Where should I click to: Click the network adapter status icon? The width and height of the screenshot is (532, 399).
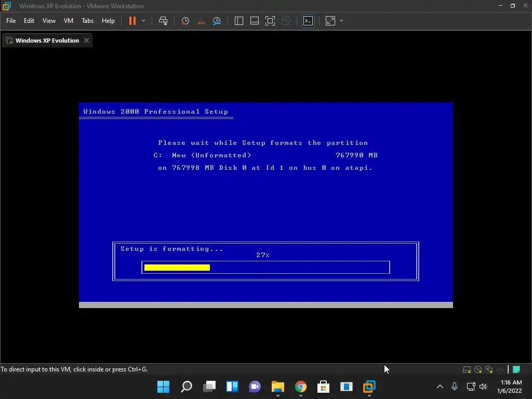tap(489, 369)
